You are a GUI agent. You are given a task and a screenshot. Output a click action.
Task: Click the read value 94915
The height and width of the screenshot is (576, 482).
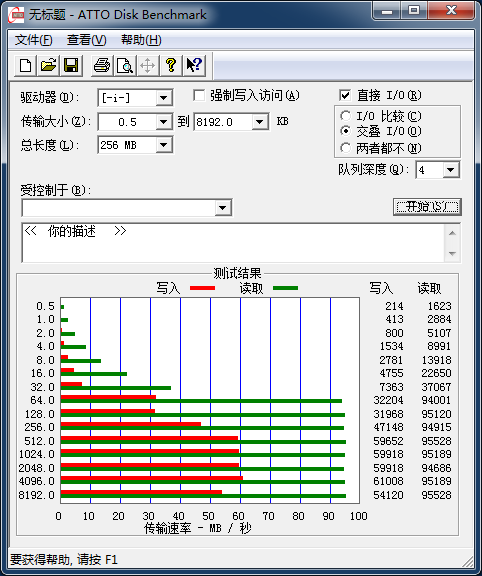pyautogui.click(x=436, y=427)
